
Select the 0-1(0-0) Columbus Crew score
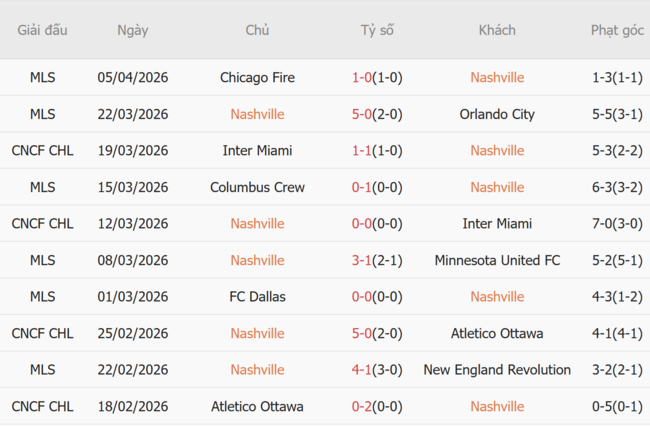click(x=377, y=187)
